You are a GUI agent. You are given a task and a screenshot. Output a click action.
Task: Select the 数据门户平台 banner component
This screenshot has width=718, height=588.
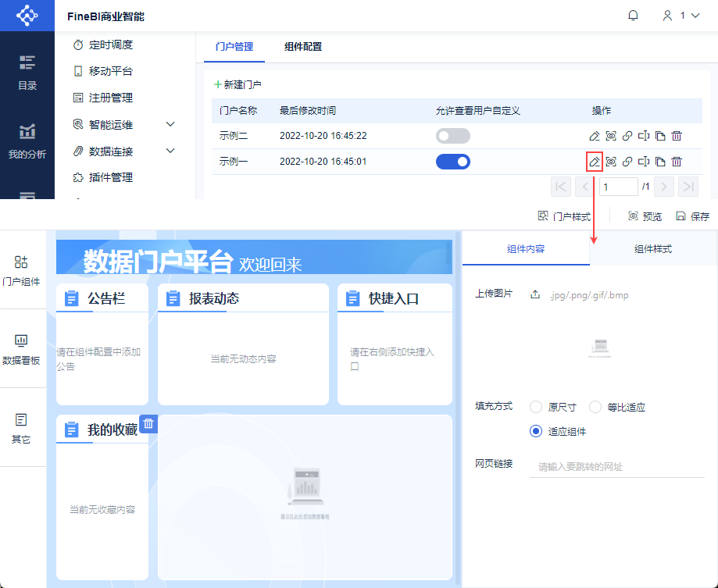pyautogui.click(x=254, y=257)
